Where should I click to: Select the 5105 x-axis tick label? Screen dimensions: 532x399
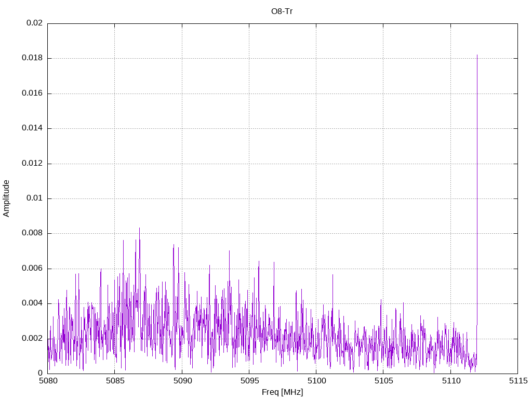pos(383,381)
